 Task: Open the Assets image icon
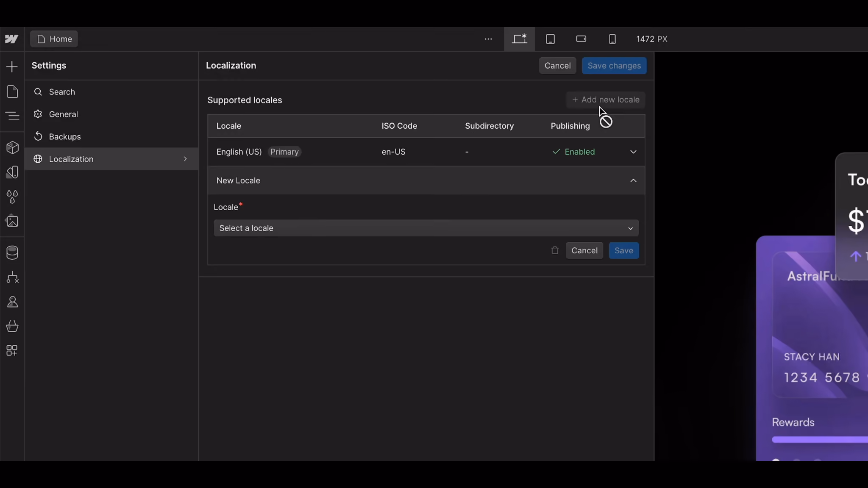click(x=12, y=221)
